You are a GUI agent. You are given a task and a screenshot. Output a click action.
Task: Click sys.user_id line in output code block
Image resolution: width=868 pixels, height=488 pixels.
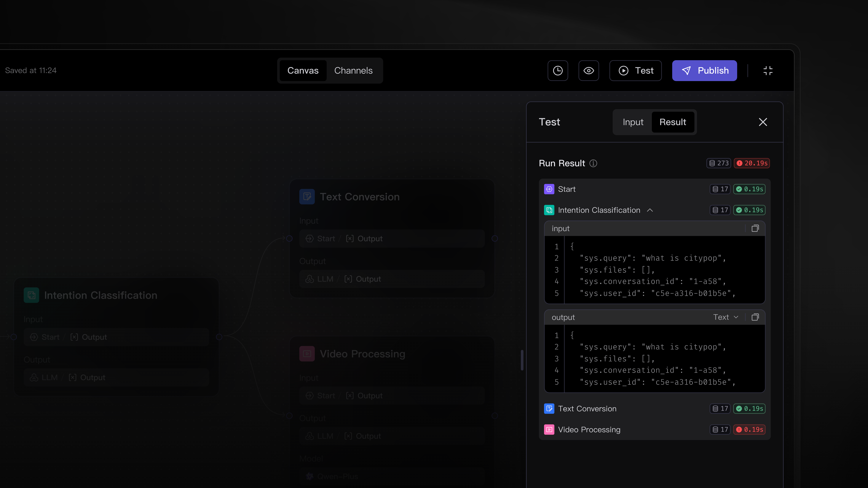[x=657, y=382]
